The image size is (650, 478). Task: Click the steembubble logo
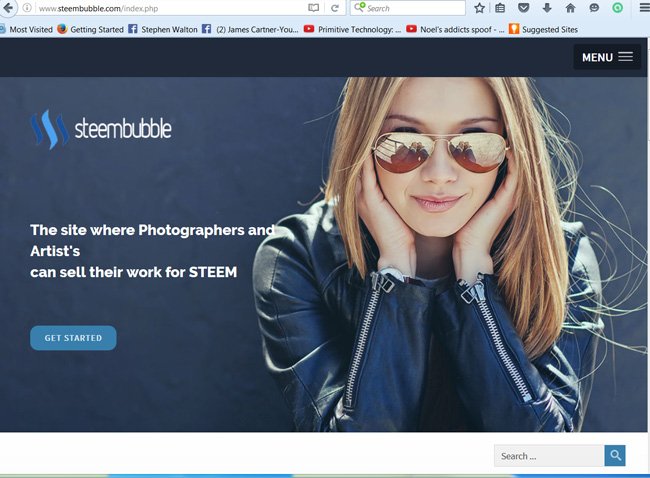coord(101,129)
